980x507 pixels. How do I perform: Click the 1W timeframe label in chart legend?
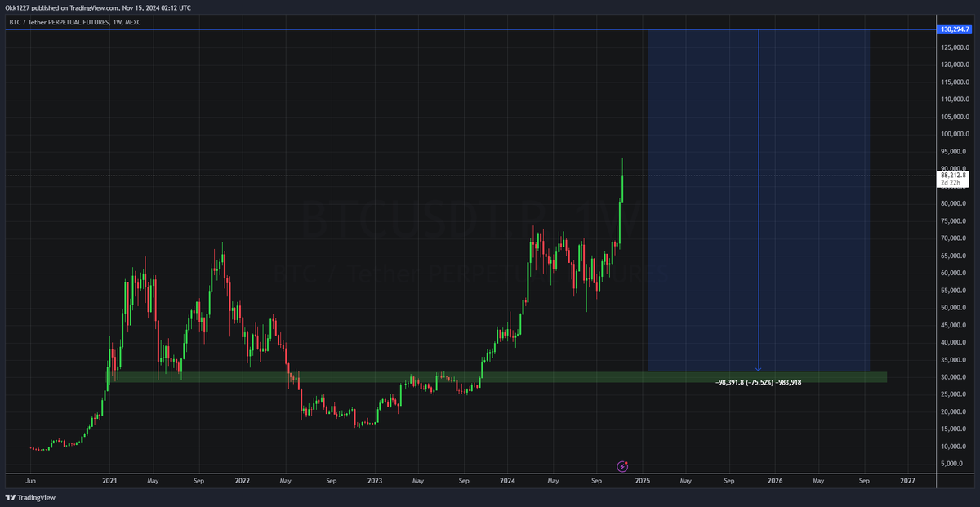pos(116,21)
